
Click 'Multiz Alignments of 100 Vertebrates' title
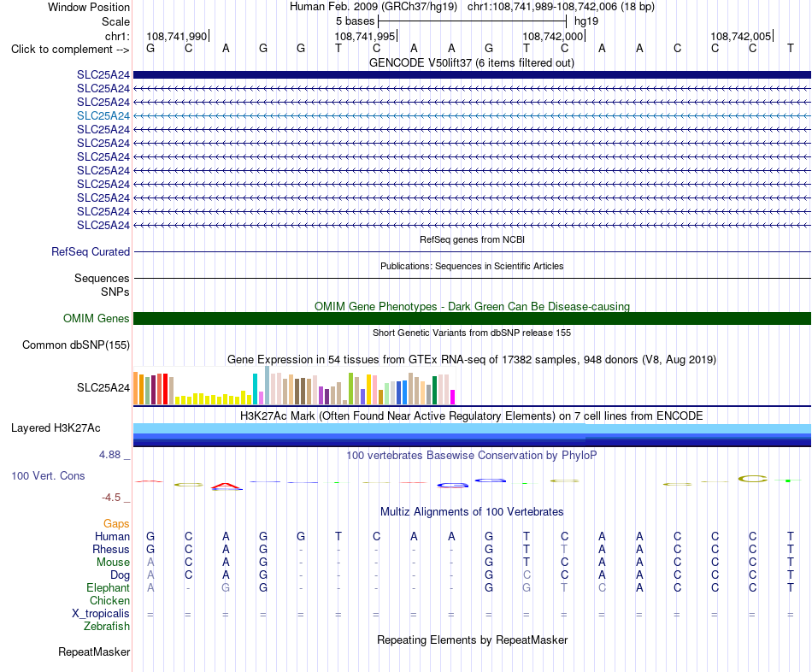pyautogui.click(x=472, y=512)
